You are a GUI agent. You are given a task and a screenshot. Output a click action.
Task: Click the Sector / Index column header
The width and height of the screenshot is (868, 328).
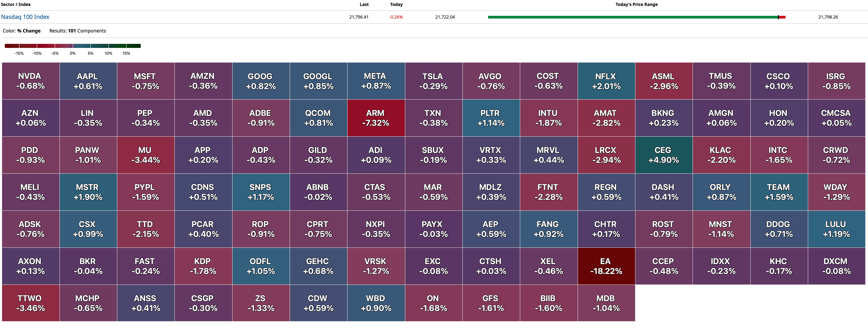(x=16, y=4)
